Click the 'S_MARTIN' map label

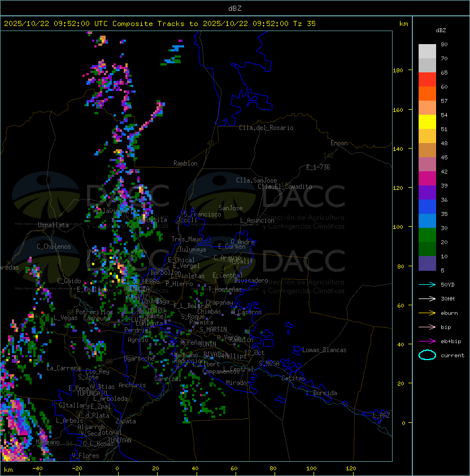213,330
